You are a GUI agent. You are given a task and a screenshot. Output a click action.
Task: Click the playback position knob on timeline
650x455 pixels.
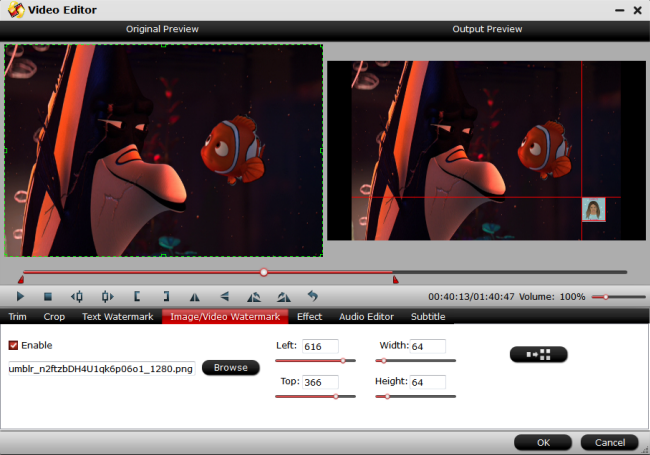click(264, 272)
